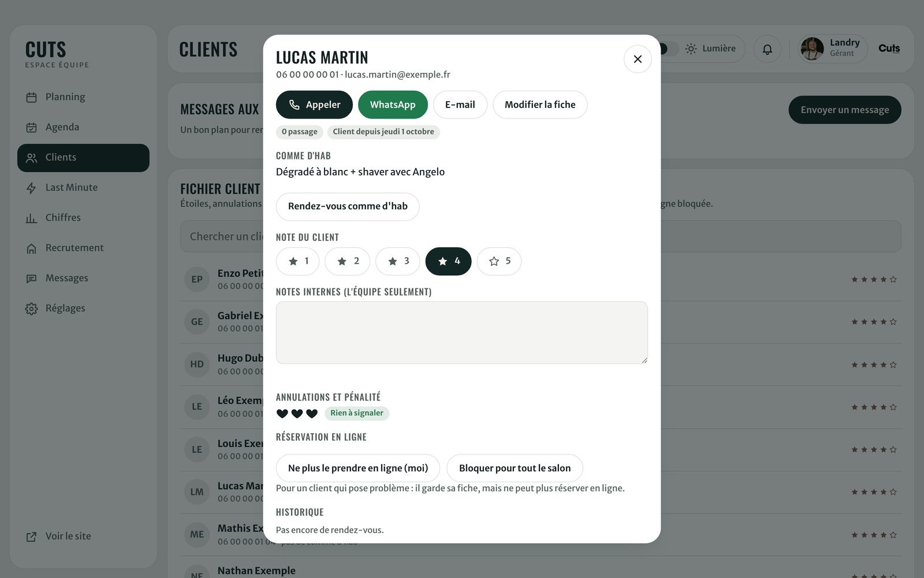Open Réglages settings
Image resolution: width=924 pixels, height=578 pixels.
coord(83,309)
